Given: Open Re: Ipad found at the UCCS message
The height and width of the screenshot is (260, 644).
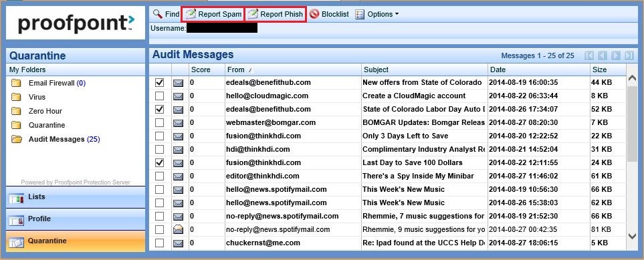Looking at the screenshot, I should coord(423,243).
